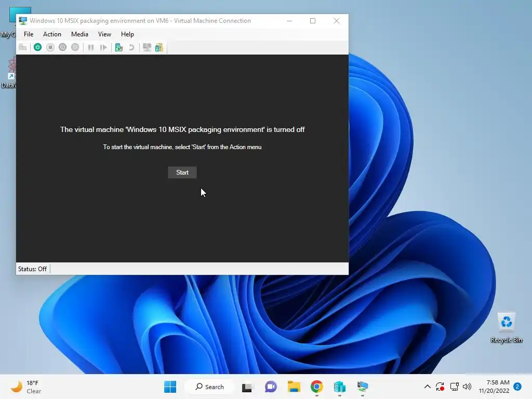
Task: Click the Shut Down toolbar icon
Action: (62, 47)
